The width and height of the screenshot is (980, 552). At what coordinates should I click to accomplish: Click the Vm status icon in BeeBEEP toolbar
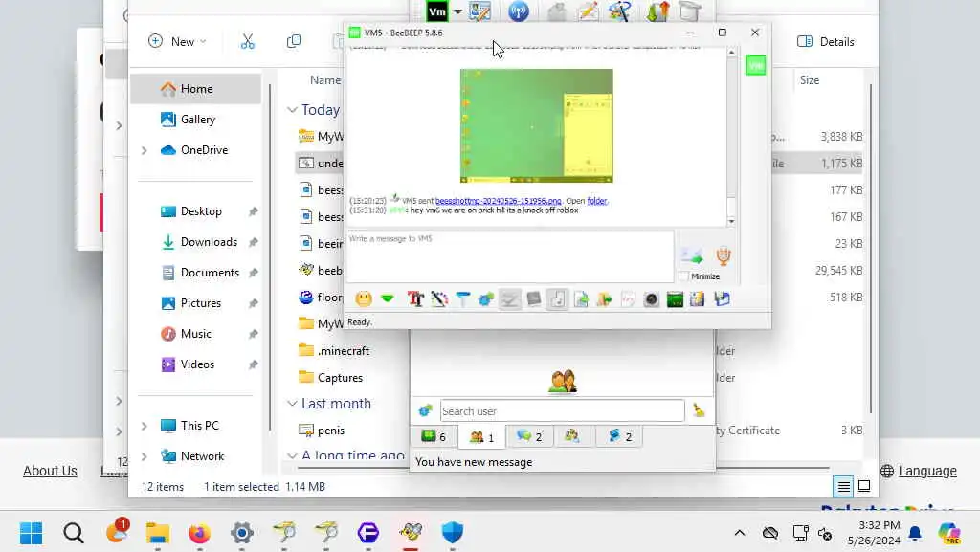tap(436, 11)
